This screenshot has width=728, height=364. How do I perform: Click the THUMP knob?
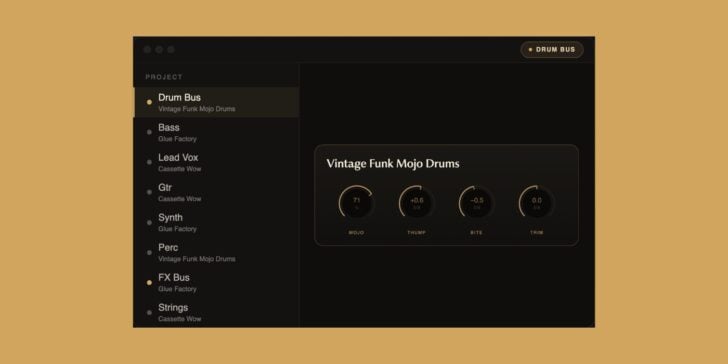[416, 203]
